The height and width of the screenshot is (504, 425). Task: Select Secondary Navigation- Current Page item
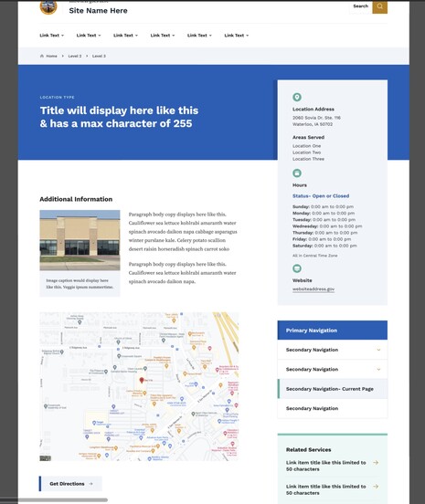click(333, 389)
